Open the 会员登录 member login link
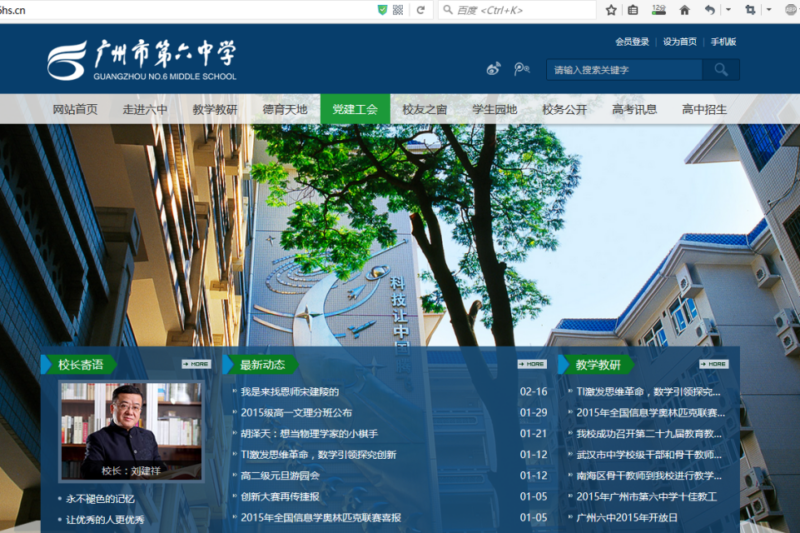 click(x=632, y=42)
